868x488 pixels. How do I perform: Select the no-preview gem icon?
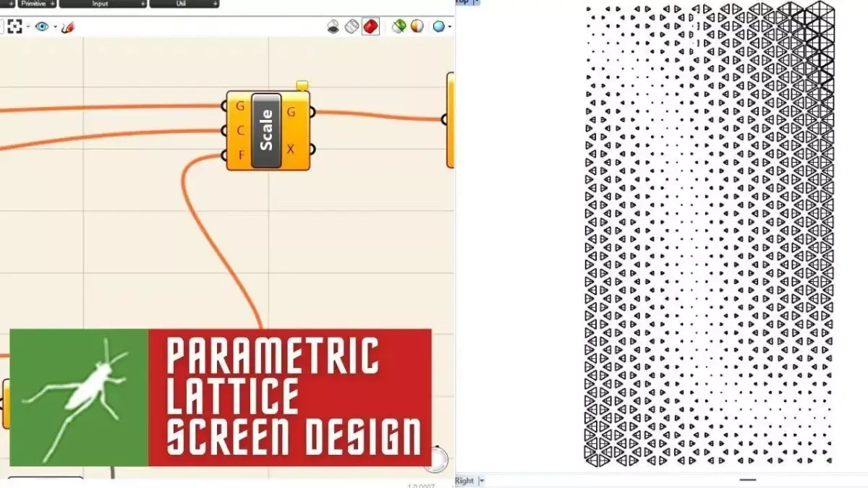pos(333,27)
